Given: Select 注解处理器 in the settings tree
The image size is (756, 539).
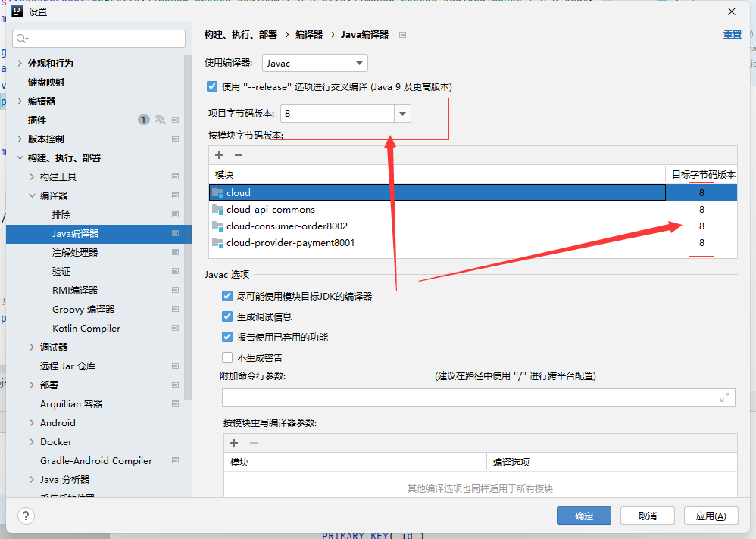Looking at the screenshot, I should point(75,252).
